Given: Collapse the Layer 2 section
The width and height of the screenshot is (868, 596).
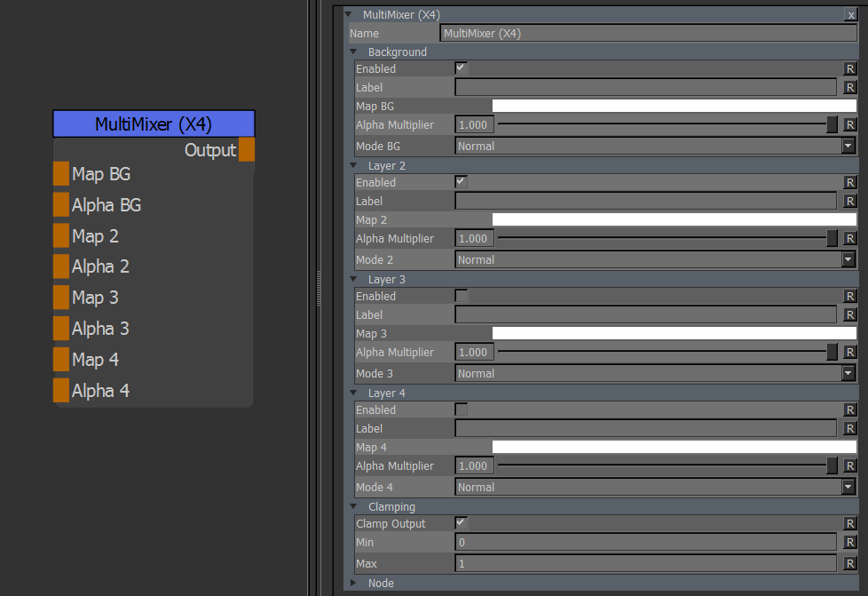Looking at the screenshot, I should coord(354,166).
